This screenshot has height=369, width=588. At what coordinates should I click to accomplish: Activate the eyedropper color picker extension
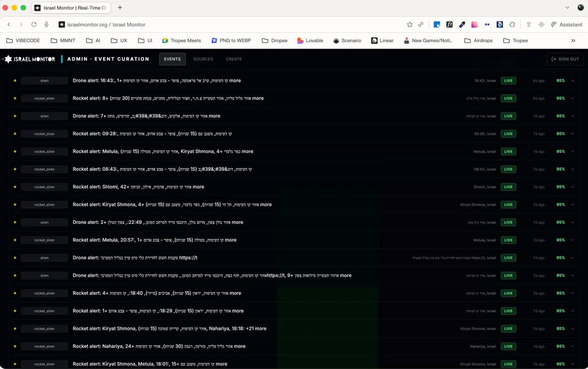click(x=462, y=24)
